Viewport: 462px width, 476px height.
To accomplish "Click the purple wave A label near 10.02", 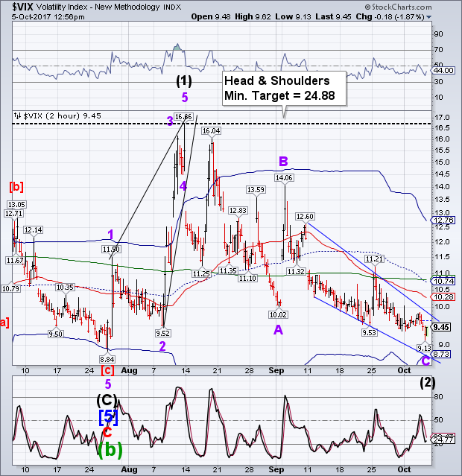I will point(278,329).
